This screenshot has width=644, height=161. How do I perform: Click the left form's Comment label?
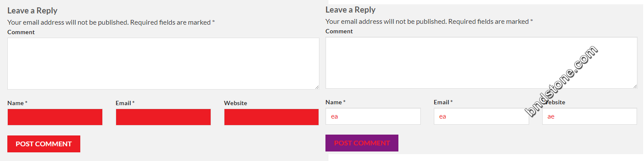[21, 32]
